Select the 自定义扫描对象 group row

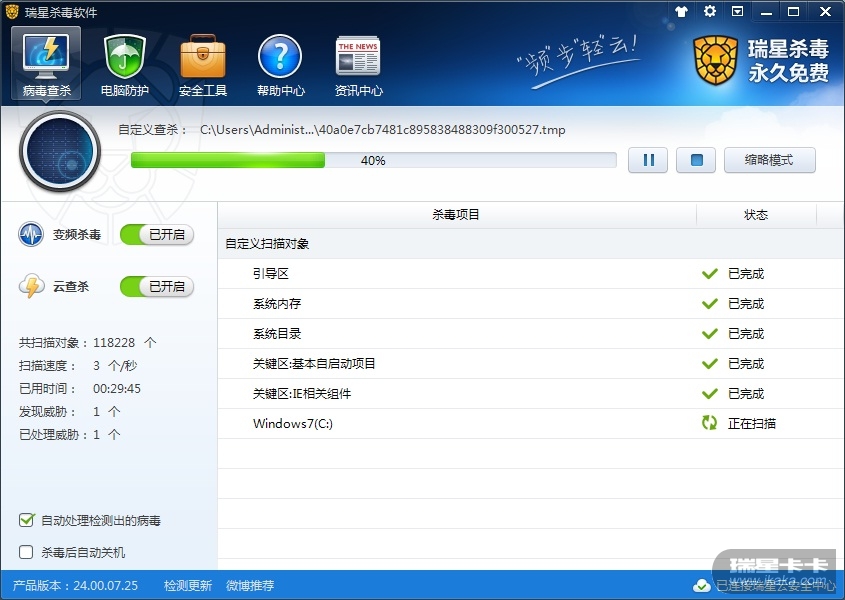(531, 244)
